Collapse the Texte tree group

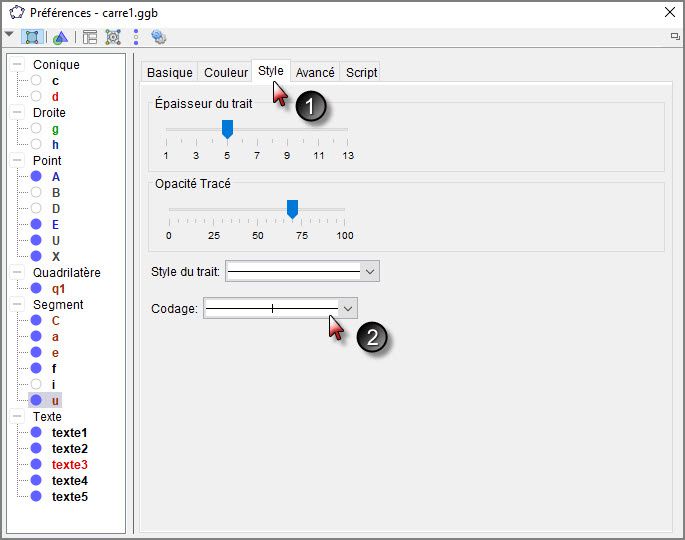click(17, 416)
